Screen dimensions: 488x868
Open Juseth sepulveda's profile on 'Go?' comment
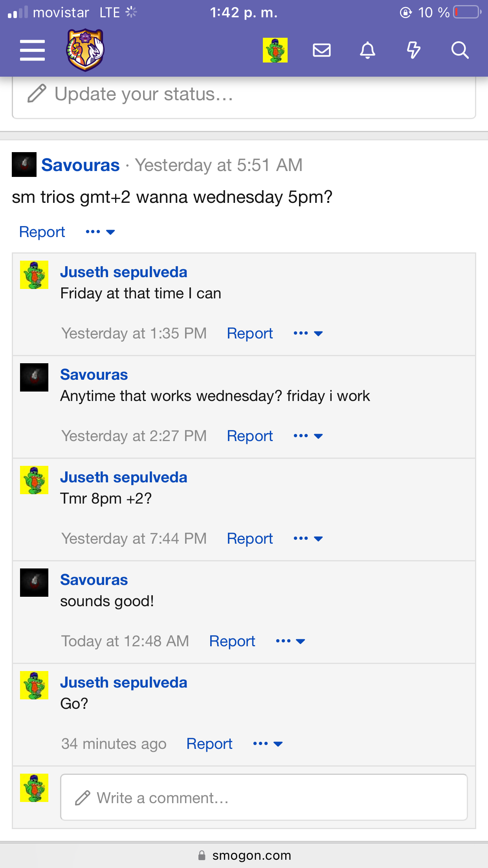point(124,682)
